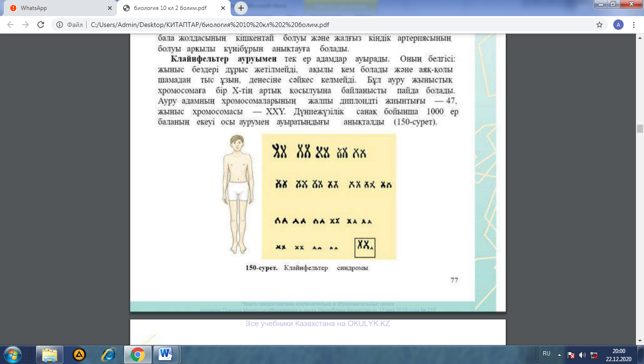The width and height of the screenshot is (644, 364).
Task: Open the network status tray icon
Action: point(594,355)
